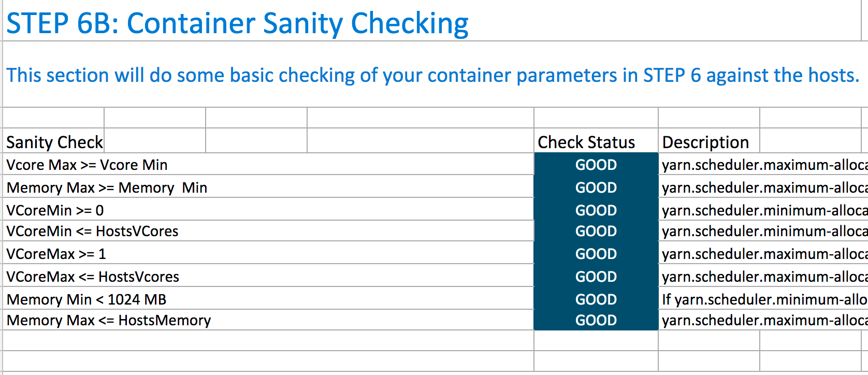Select the Memory Max >= Memory Min cell

pos(268,187)
